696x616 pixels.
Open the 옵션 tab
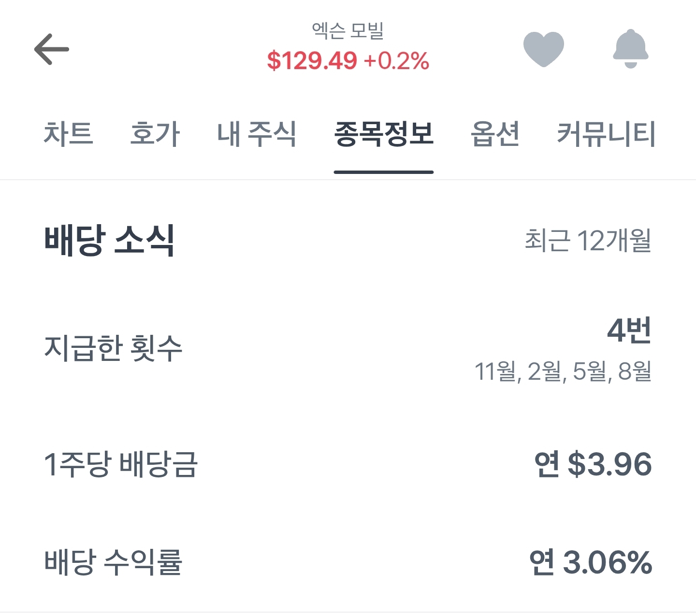click(x=495, y=134)
